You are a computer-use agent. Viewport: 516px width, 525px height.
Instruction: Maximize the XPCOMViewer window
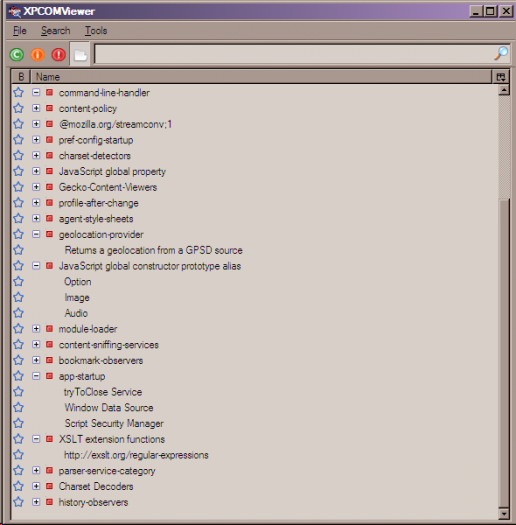(x=490, y=11)
